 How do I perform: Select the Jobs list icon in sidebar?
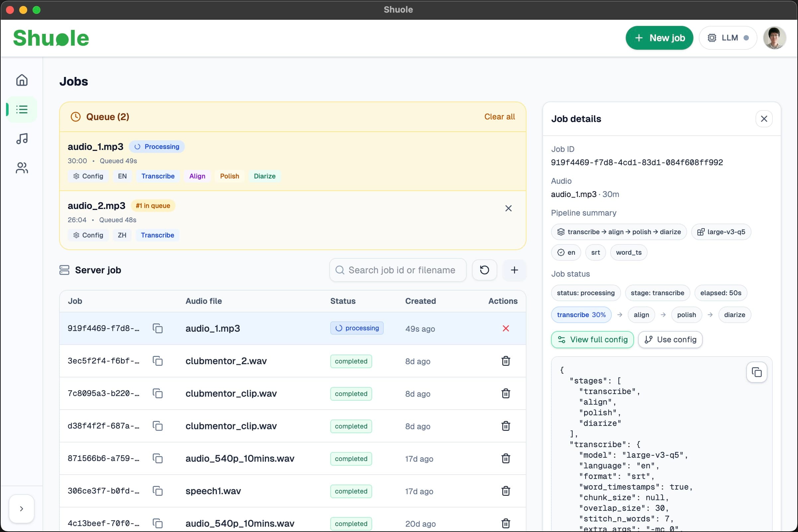click(21, 109)
